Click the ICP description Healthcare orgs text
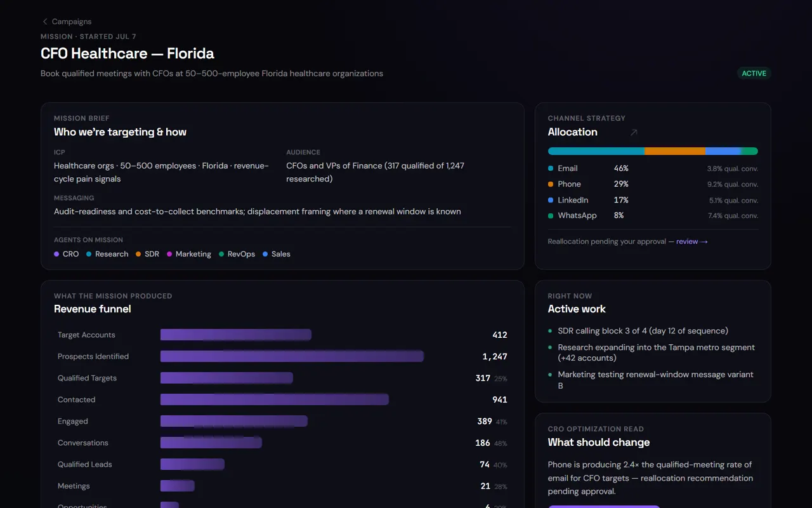The height and width of the screenshot is (508, 812). tap(161, 172)
